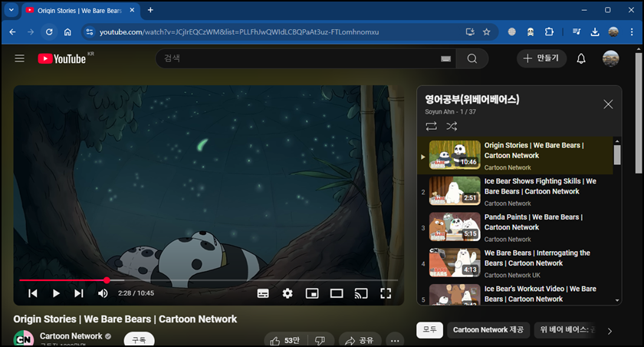The width and height of the screenshot is (644, 347).
Task: Open the Cartoon Network channel avatar
Action: (x=24, y=339)
